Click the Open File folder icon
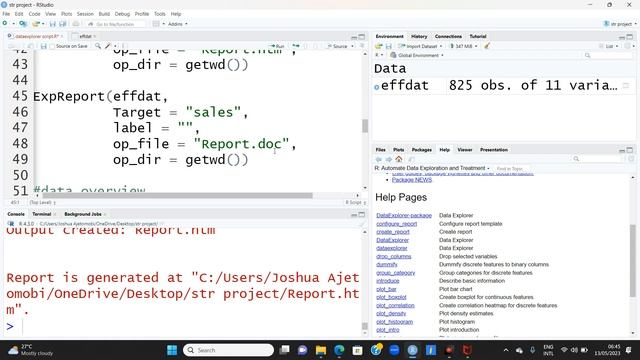This screenshot has width=640, height=360. pos(36,24)
